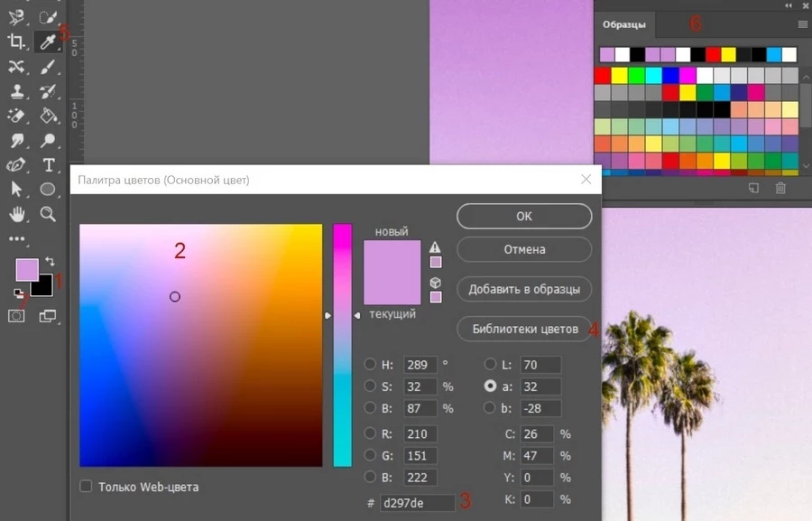Switch to the Образцы tab

pos(624,24)
